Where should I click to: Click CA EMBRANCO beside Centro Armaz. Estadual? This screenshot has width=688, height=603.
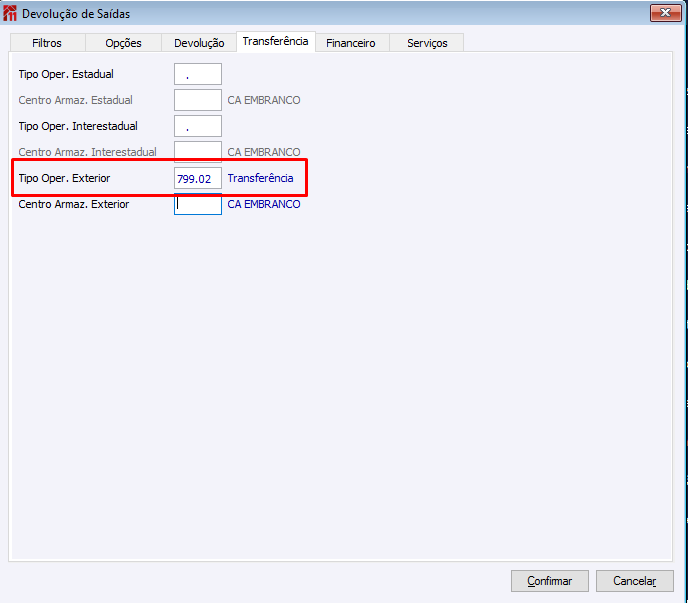click(264, 100)
